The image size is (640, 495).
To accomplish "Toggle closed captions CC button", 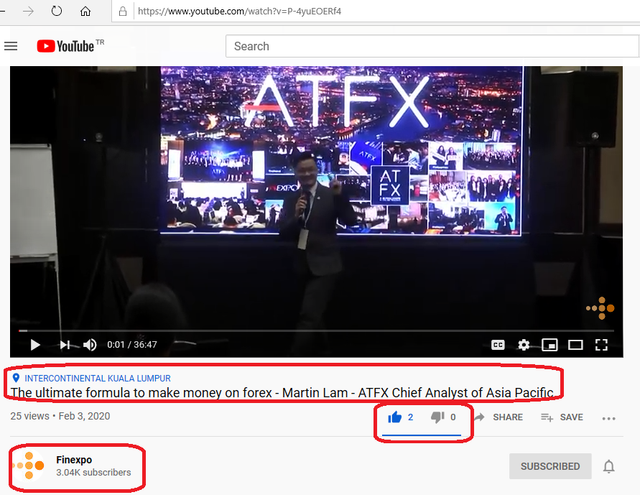I will (498, 345).
